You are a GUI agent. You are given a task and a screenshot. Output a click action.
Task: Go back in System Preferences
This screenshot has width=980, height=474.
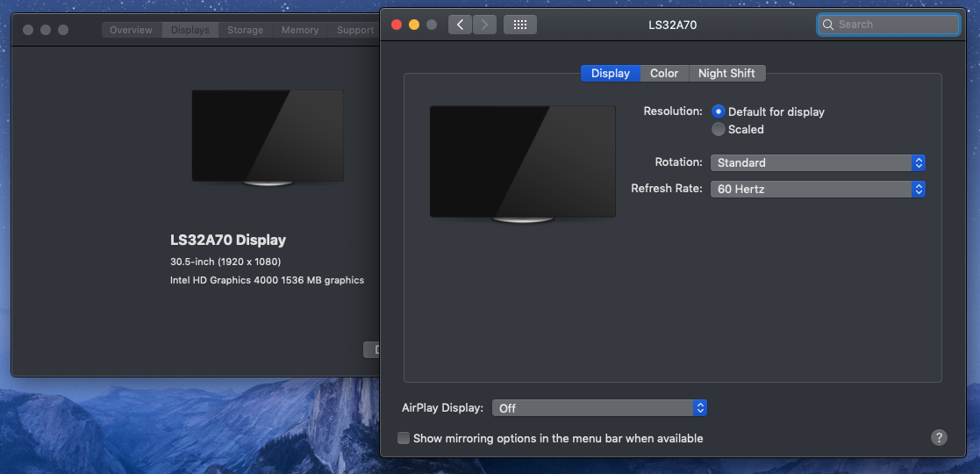click(460, 25)
